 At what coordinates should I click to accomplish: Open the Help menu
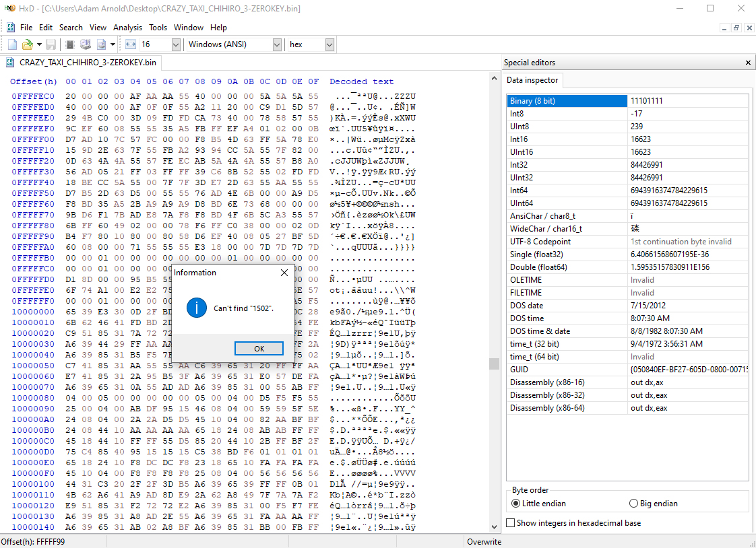(x=218, y=28)
